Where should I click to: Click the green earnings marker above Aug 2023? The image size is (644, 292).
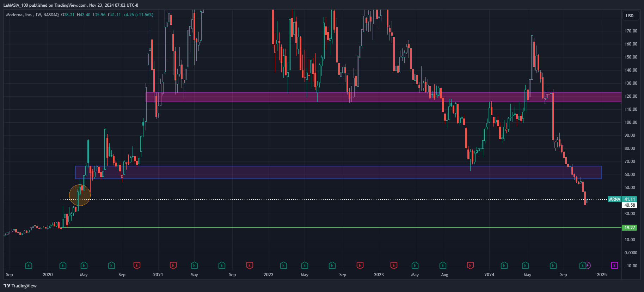point(443,265)
